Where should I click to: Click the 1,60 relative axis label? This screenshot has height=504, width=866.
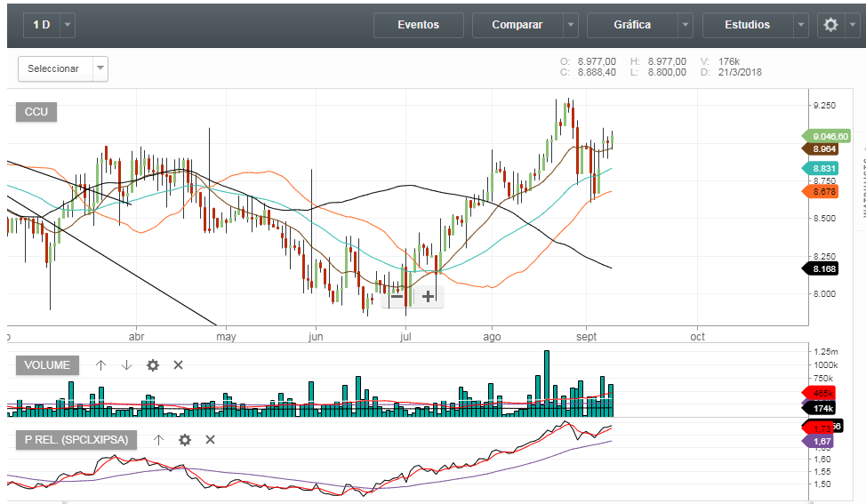pyautogui.click(x=822, y=460)
